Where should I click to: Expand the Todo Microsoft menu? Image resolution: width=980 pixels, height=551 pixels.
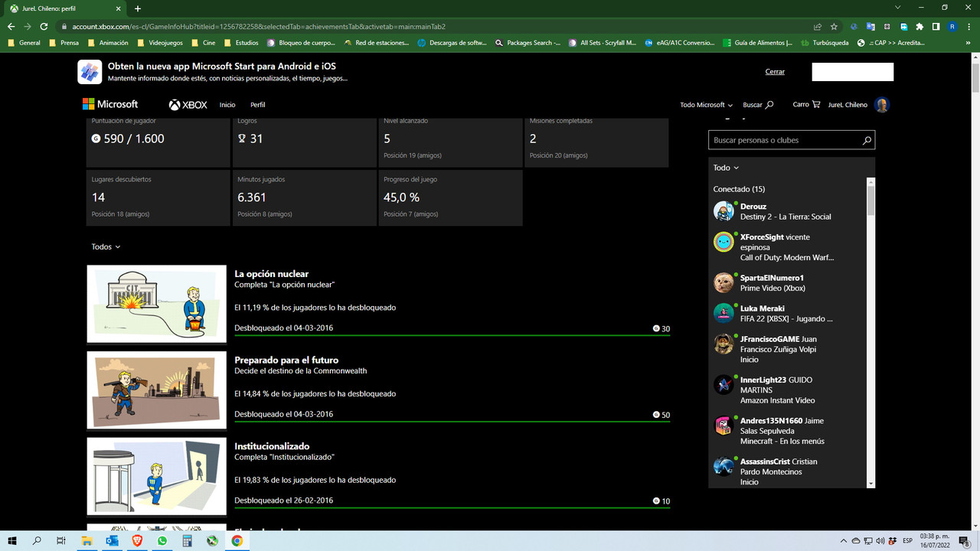706,105
